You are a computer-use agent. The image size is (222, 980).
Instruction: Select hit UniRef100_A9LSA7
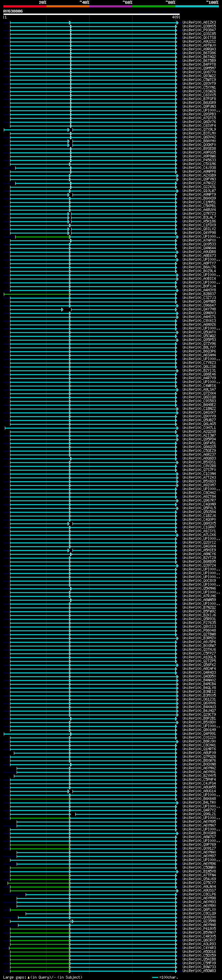point(199,390)
